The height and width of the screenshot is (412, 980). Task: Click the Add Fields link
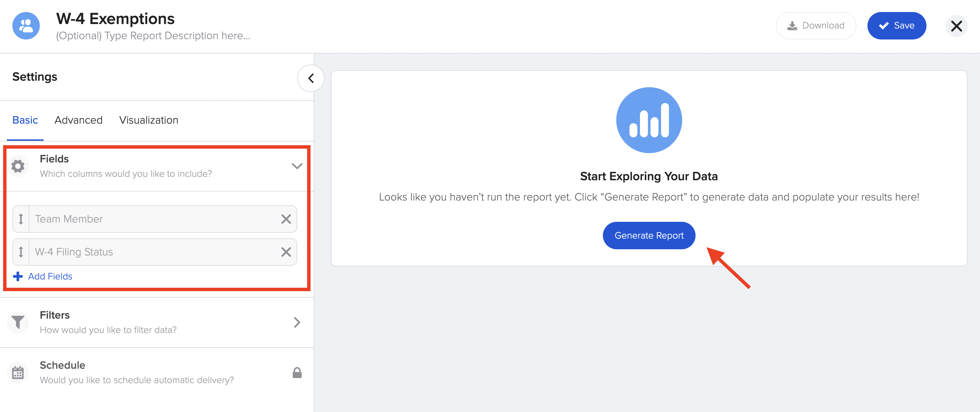click(x=49, y=276)
